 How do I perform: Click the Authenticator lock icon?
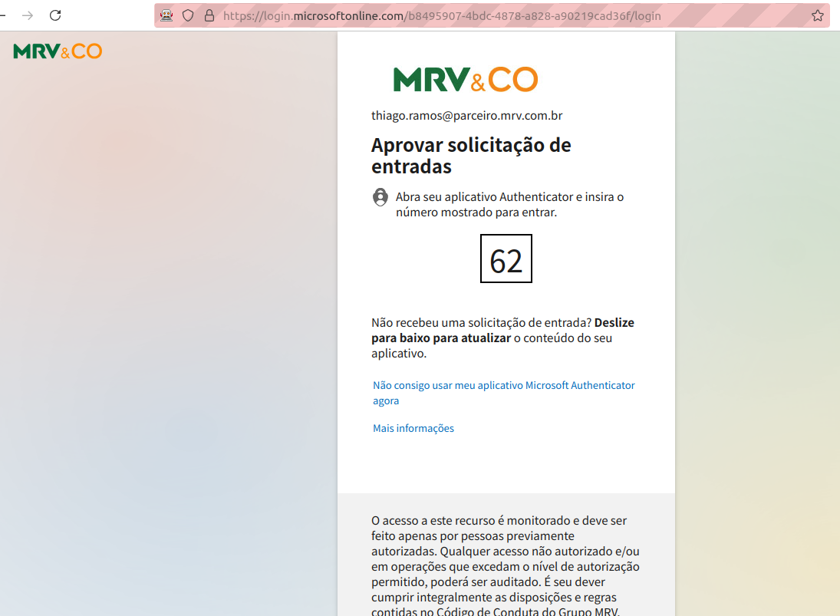click(380, 197)
